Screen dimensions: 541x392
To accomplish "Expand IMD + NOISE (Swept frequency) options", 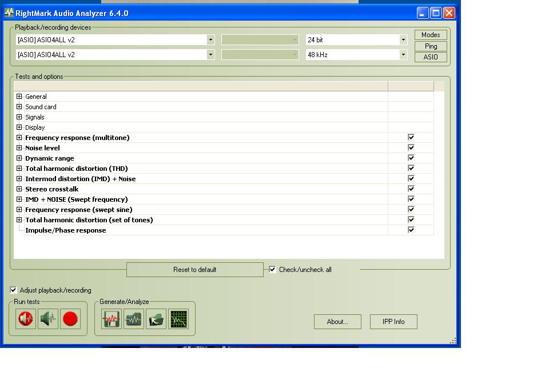I will tap(19, 199).
